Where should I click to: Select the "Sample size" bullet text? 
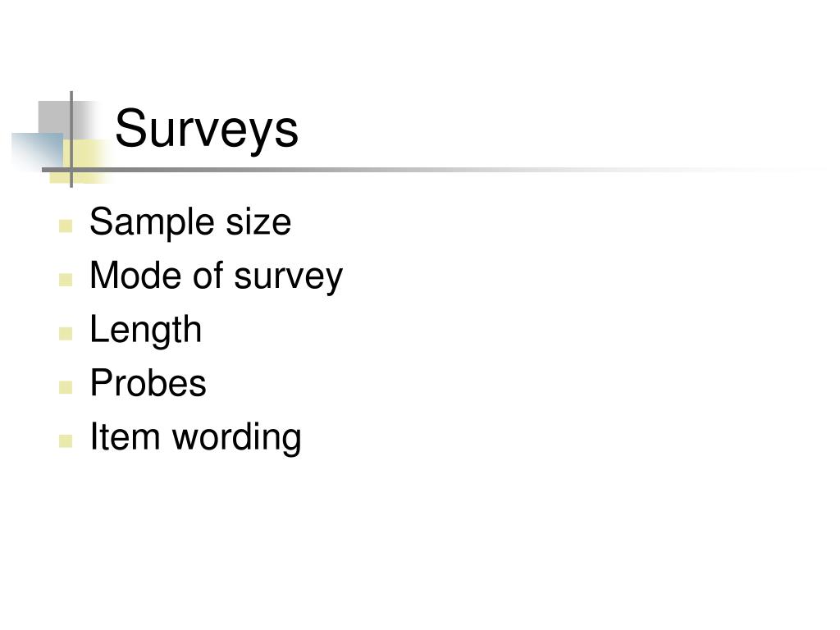pos(190,221)
